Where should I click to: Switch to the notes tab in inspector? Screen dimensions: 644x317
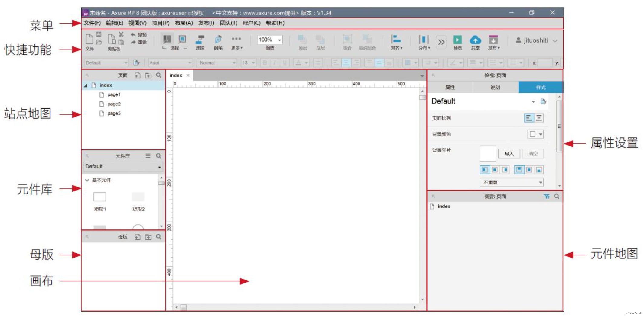495,87
